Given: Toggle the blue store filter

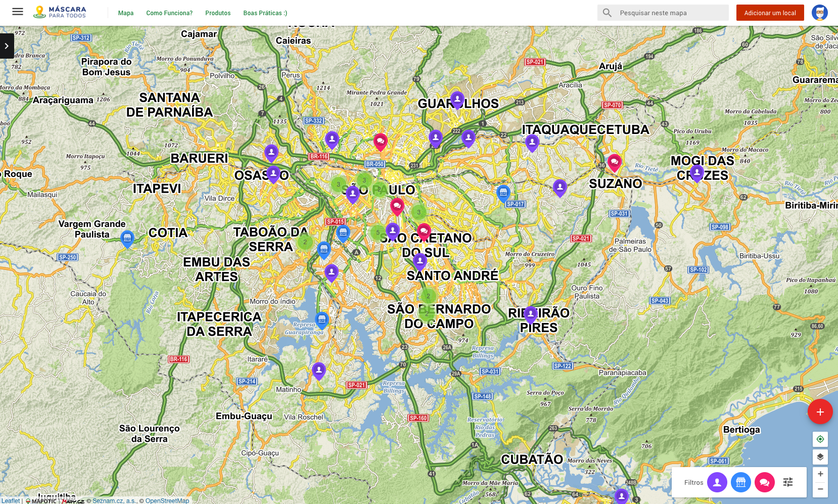Looking at the screenshot, I should tap(740, 482).
